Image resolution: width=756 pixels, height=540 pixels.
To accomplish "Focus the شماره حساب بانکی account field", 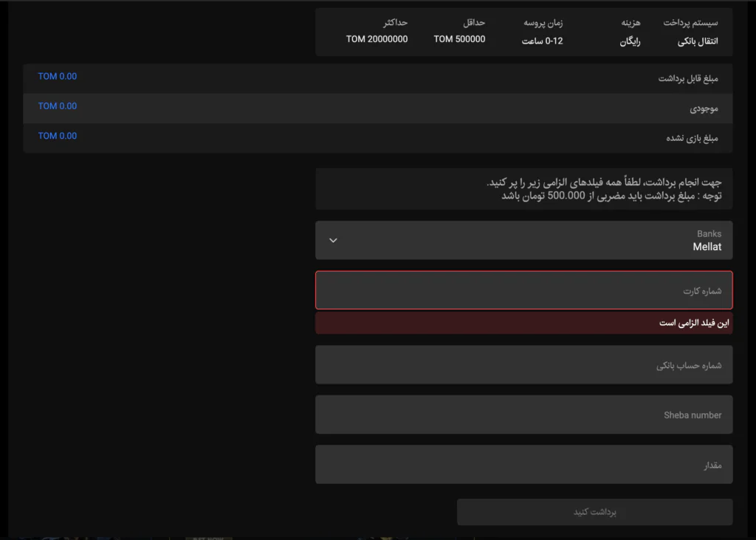I will tap(523, 364).
